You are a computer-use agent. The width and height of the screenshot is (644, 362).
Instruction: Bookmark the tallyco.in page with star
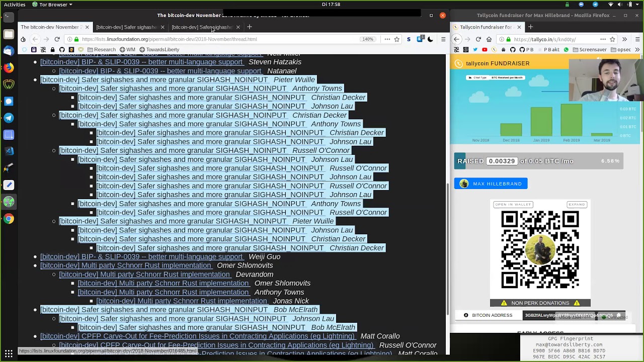click(x=613, y=39)
